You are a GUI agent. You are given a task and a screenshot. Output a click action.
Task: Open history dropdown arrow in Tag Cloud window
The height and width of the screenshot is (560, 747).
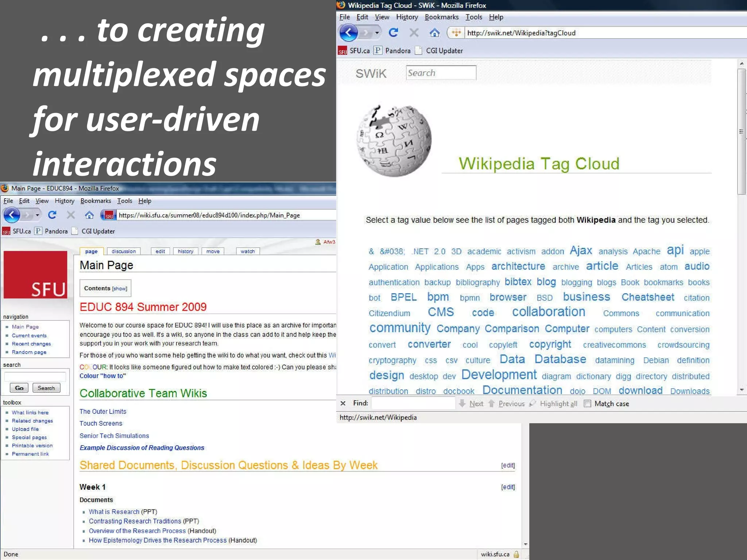tap(377, 33)
